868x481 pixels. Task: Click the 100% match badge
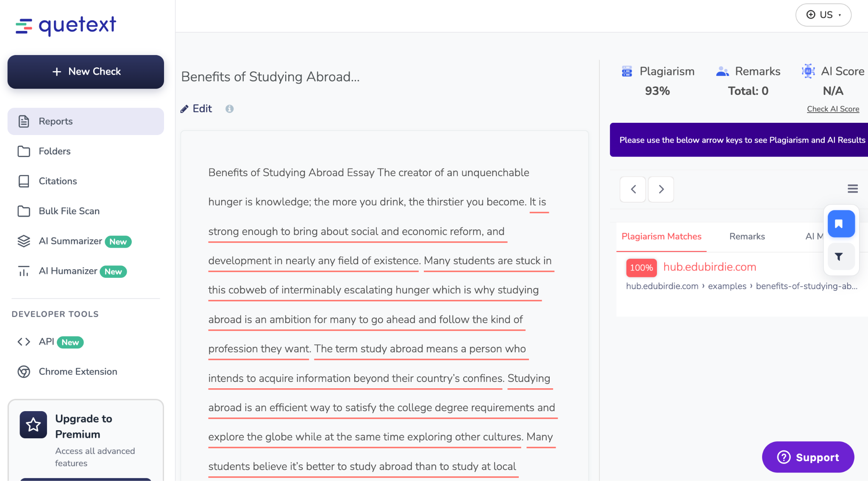[x=641, y=268]
